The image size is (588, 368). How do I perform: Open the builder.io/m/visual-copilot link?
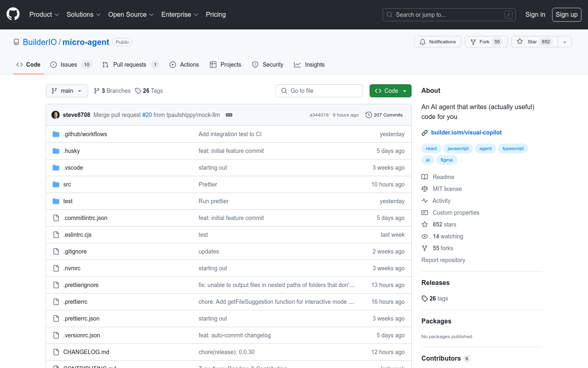click(x=466, y=132)
